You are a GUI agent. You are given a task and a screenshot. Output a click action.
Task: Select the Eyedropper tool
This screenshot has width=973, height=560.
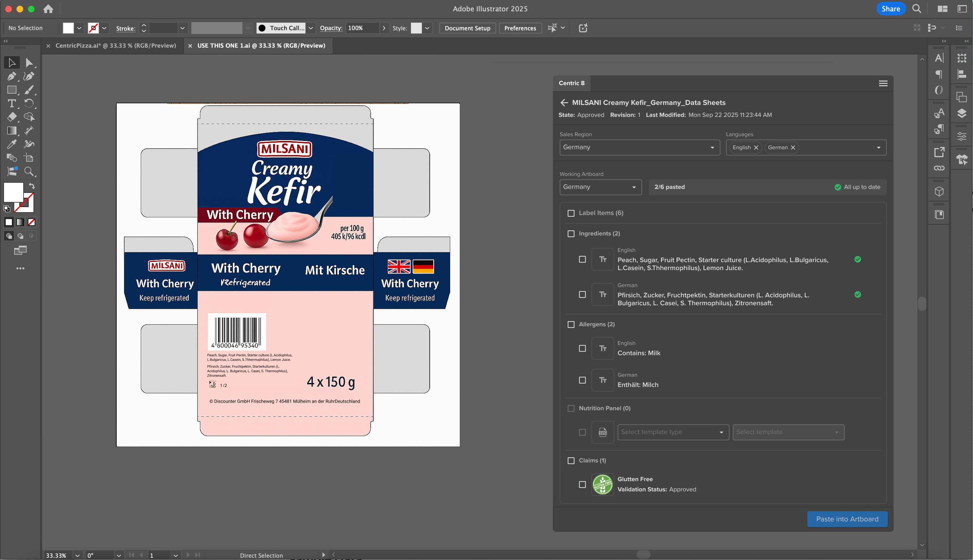12,144
